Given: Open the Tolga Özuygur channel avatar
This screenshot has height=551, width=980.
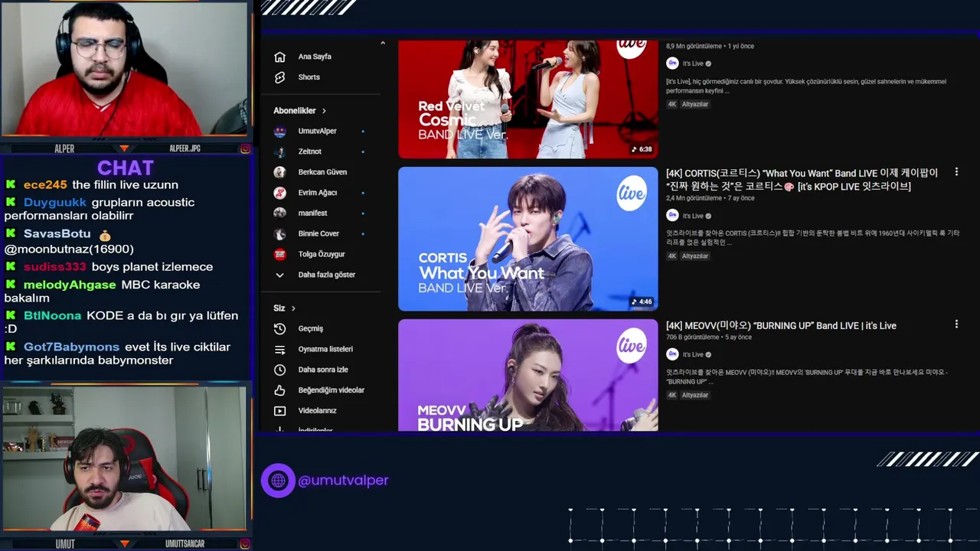Looking at the screenshot, I should pos(279,254).
